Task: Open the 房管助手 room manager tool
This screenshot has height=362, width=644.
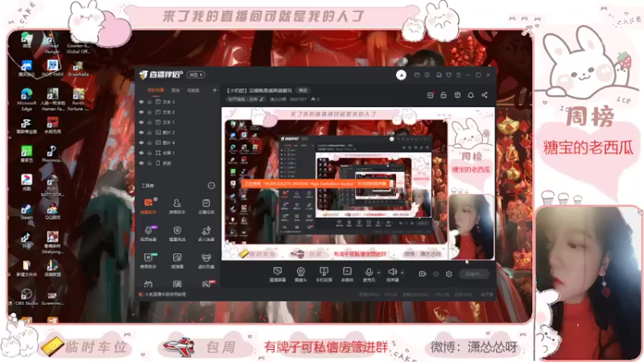Action: point(177,206)
